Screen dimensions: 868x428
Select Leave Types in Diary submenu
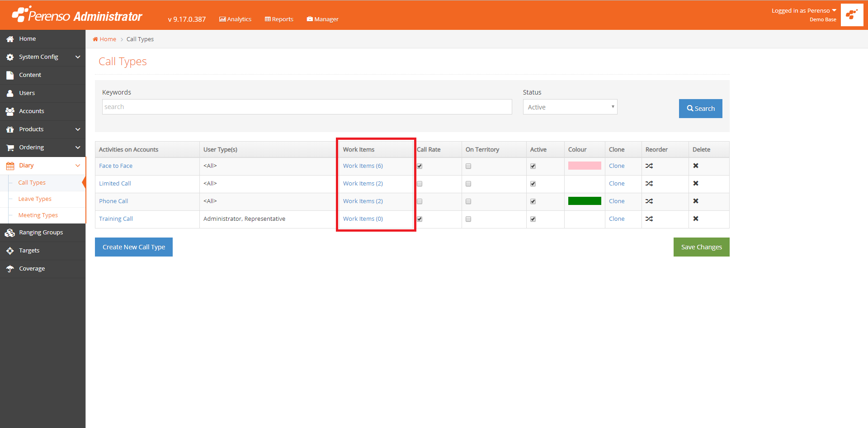click(x=35, y=199)
